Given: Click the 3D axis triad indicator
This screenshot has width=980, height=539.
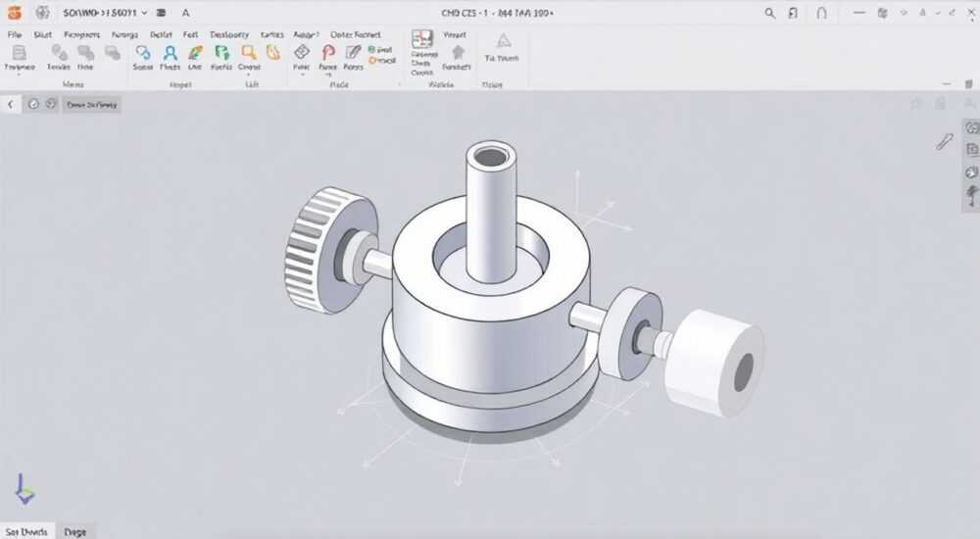Looking at the screenshot, I should pyautogui.click(x=24, y=489).
